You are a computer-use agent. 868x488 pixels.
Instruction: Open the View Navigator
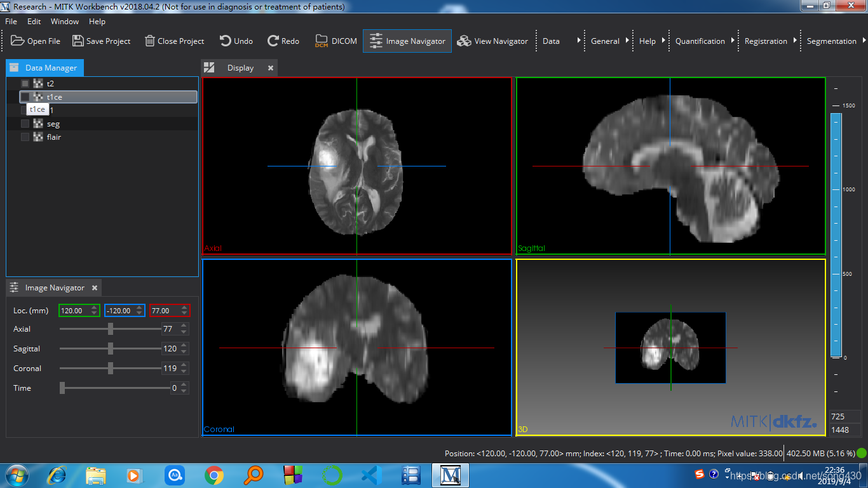click(492, 41)
